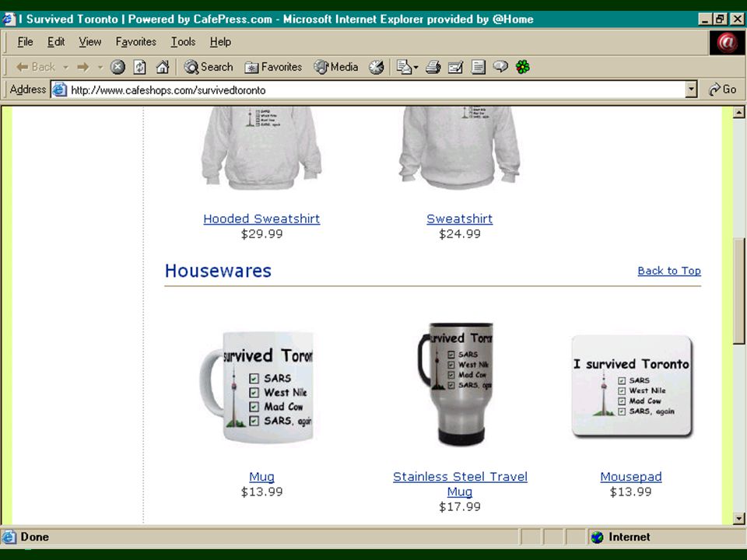This screenshot has height=560, width=747.
Task: Go to Home page icon
Action: (x=163, y=67)
